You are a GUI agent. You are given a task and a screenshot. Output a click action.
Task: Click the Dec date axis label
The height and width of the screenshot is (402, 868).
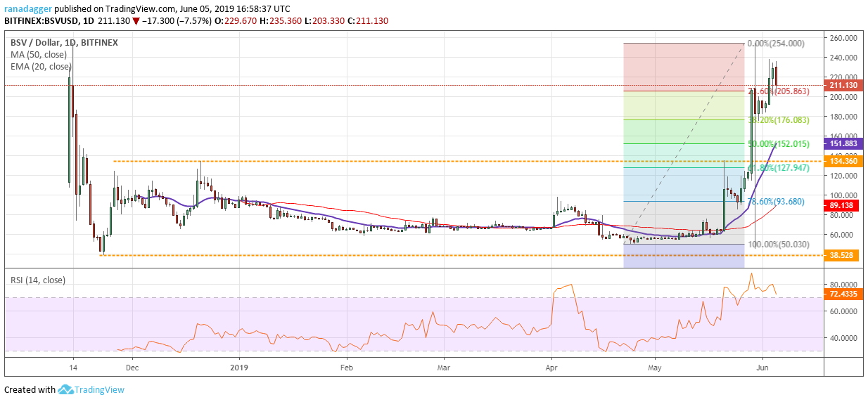[x=132, y=367]
